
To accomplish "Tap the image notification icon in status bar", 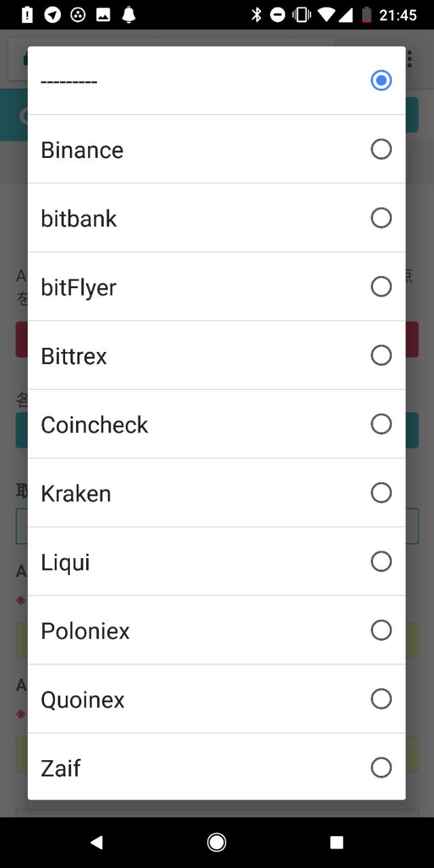I will tap(103, 15).
